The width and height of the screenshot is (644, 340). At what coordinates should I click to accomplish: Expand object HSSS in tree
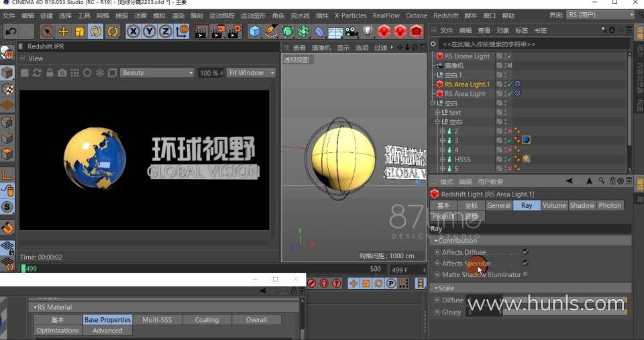point(443,160)
